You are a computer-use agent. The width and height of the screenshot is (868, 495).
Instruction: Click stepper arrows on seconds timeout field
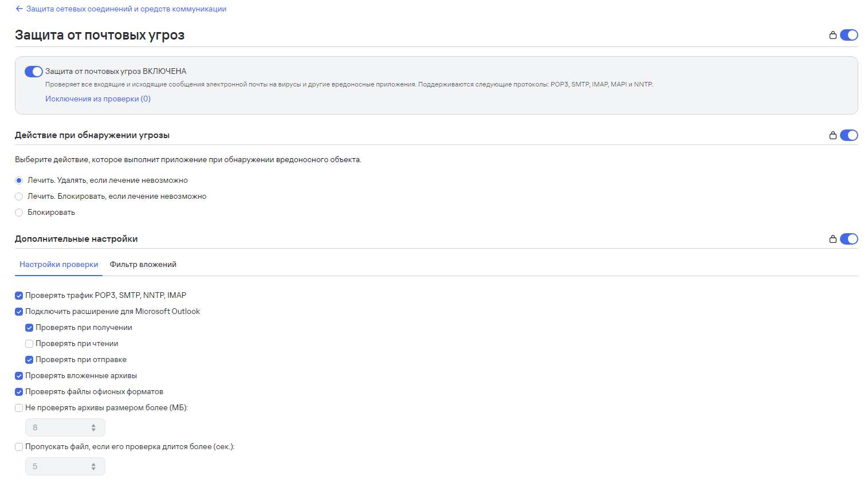click(x=93, y=466)
